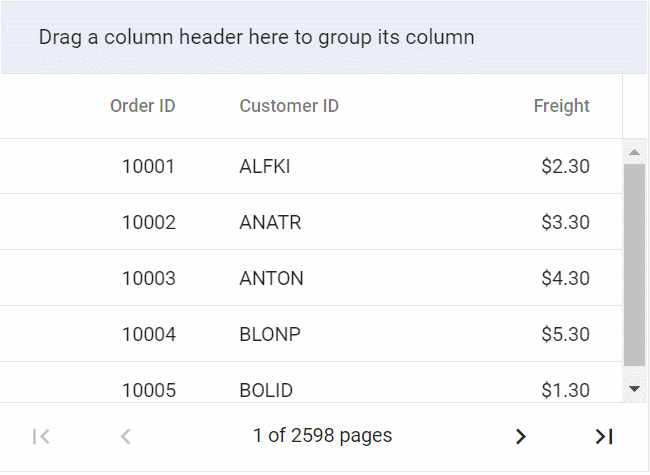Click the BOLID customer cell
The width and height of the screenshot is (650, 475).
[266, 390]
